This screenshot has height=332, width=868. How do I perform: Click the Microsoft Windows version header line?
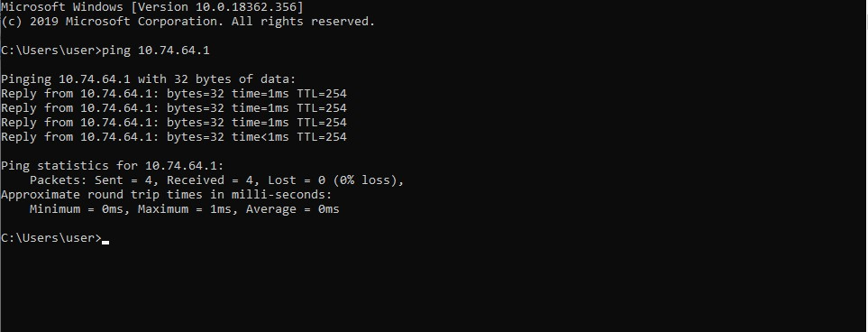point(152,7)
